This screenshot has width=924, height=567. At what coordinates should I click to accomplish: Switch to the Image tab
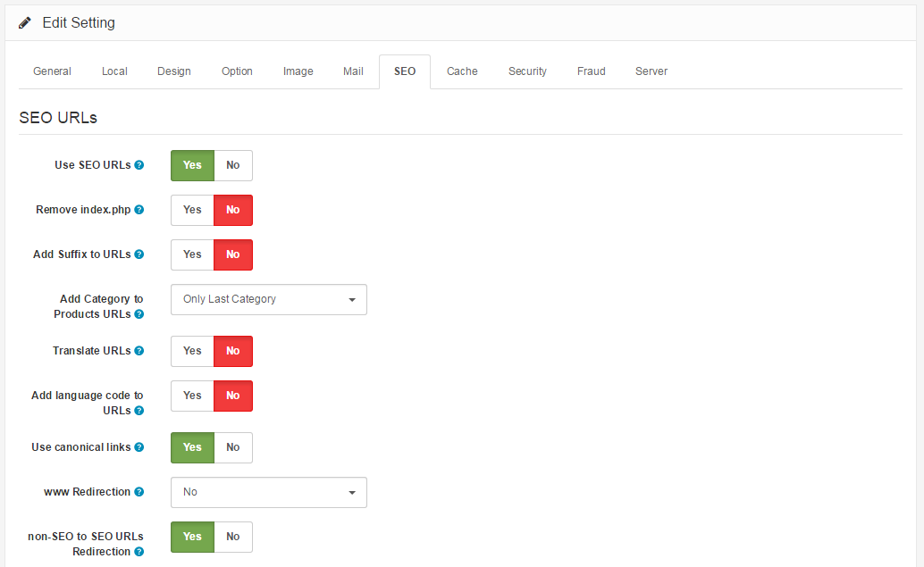pos(298,71)
